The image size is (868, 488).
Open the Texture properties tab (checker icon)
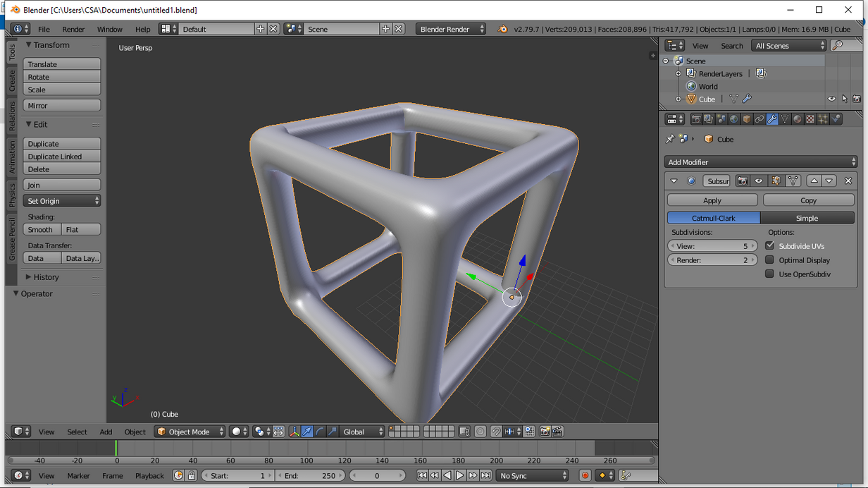(x=810, y=119)
